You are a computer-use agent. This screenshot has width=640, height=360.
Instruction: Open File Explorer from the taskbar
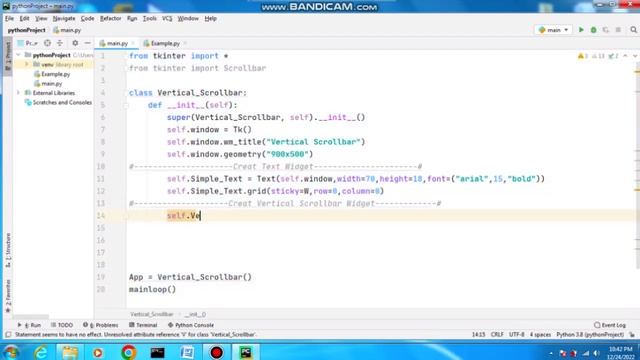coord(70,352)
